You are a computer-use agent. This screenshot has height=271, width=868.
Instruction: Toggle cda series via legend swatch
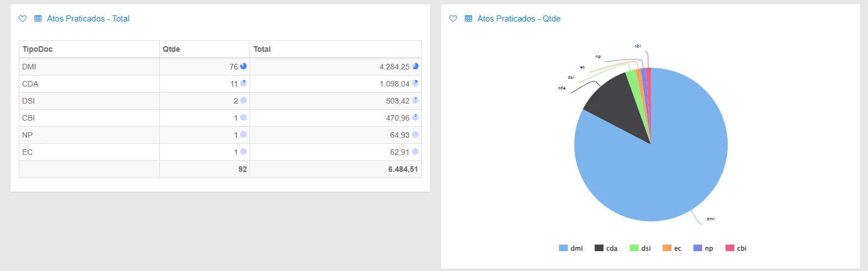(x=599, y=248)
